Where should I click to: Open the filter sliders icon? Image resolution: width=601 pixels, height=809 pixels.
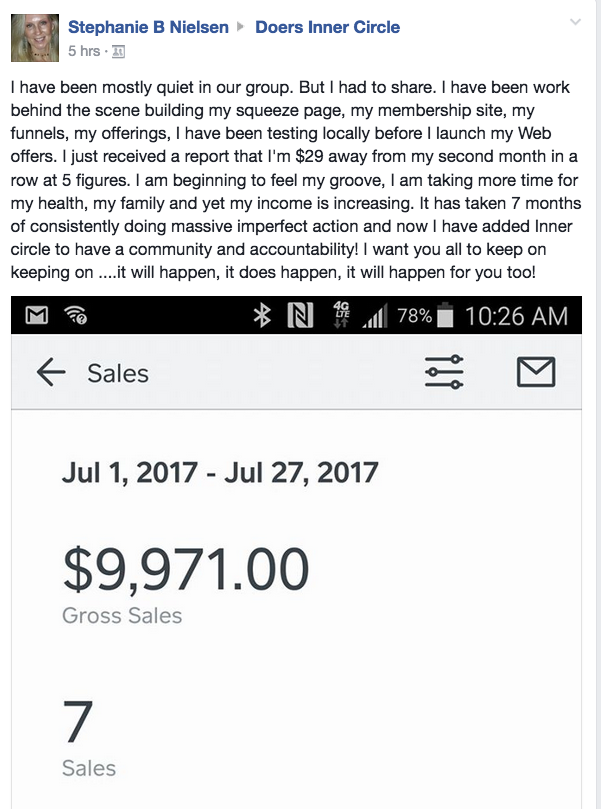pyautogui.click(x=444, y=373)
